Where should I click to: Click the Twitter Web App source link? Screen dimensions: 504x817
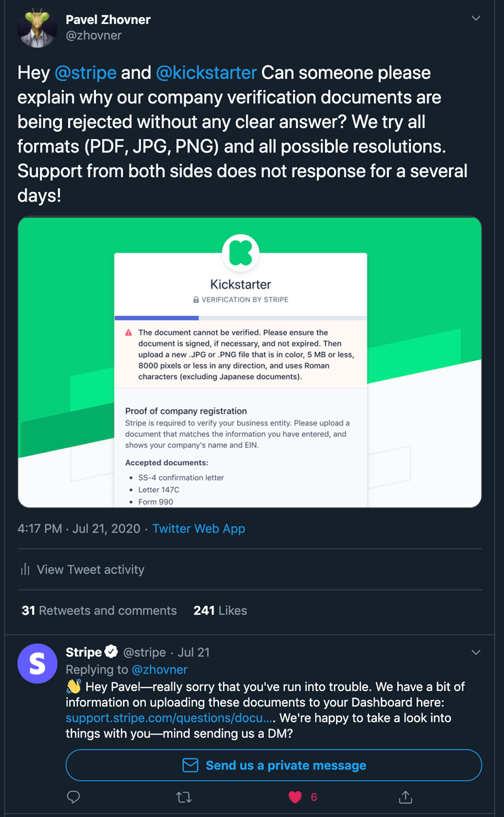click(199, 528)
